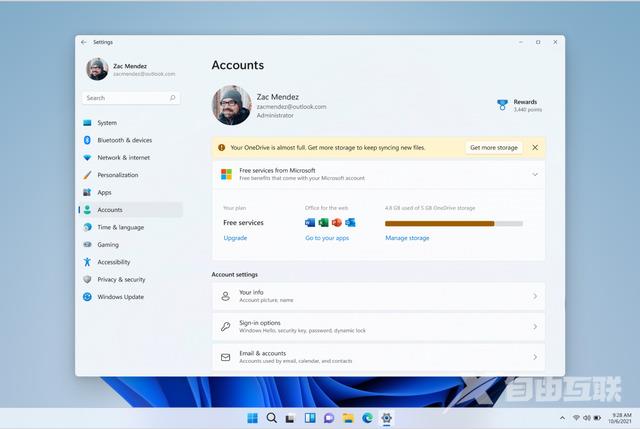Image resolution: width=640 pixels, height=429 pixels.
Task: Select Privacy & security shield icon
Action: pyautogui.click(x=87, y=280)
